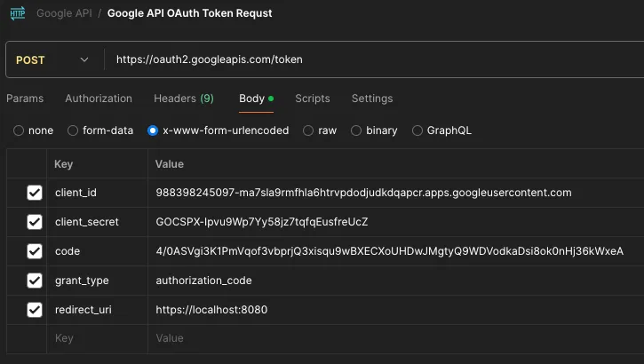644x364 pixels.
Task: Open the Scripts tab
Action: click(x=313, y=99)
